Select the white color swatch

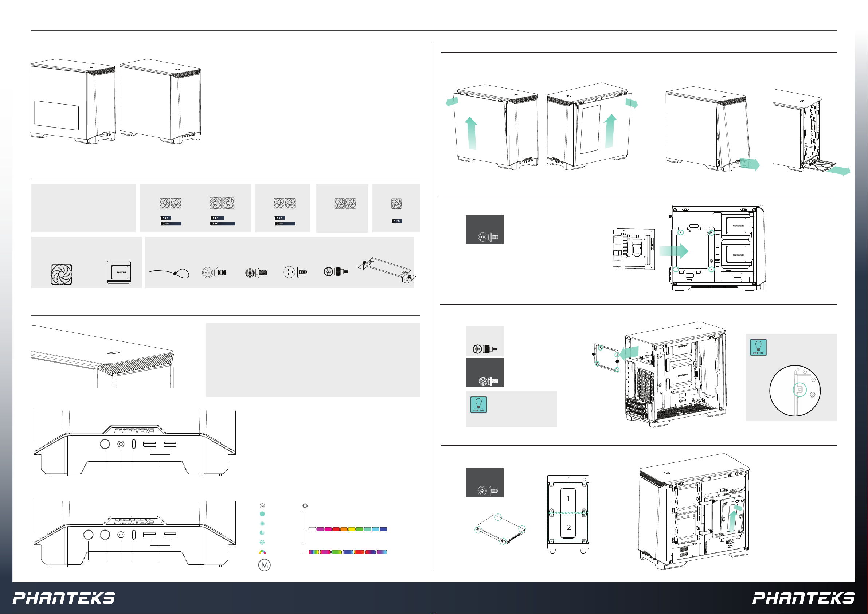pyautogui.click(x=312, y=529)
